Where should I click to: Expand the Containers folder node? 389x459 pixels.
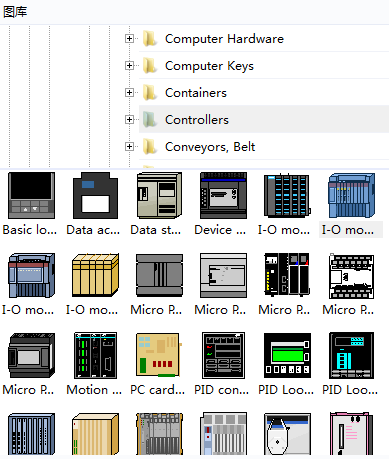point(129,93)
